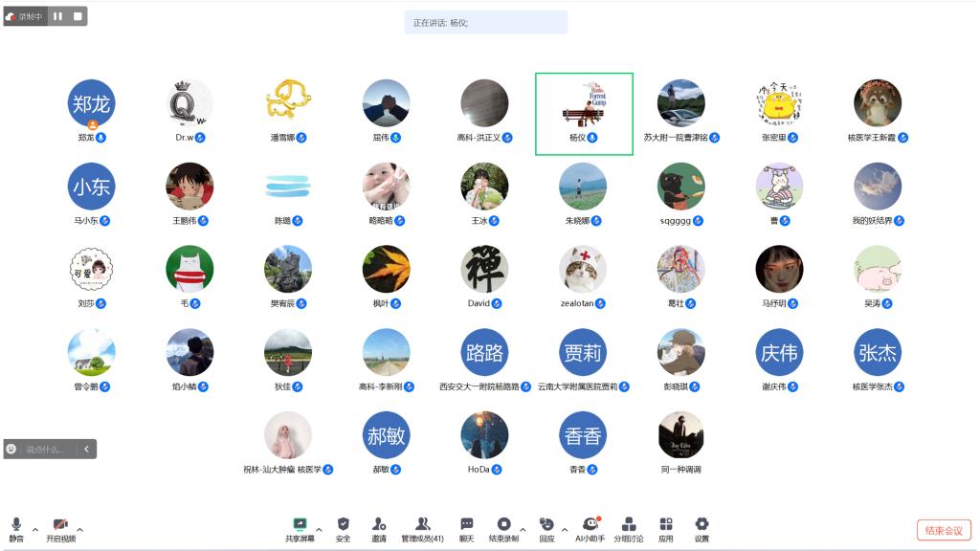Open video options arrow next to 开启视频
Screen dimensions: 980x551
79,529
